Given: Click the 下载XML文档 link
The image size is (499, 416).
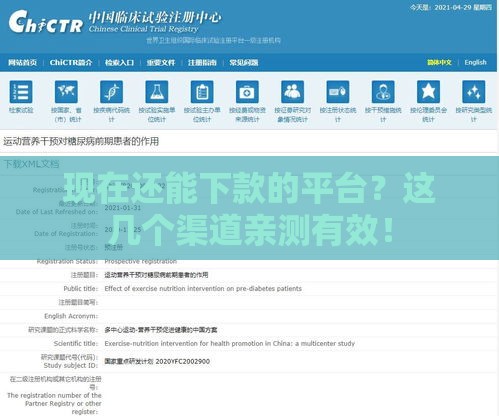Looking at the screenshot, I should [x=31, y=164].
